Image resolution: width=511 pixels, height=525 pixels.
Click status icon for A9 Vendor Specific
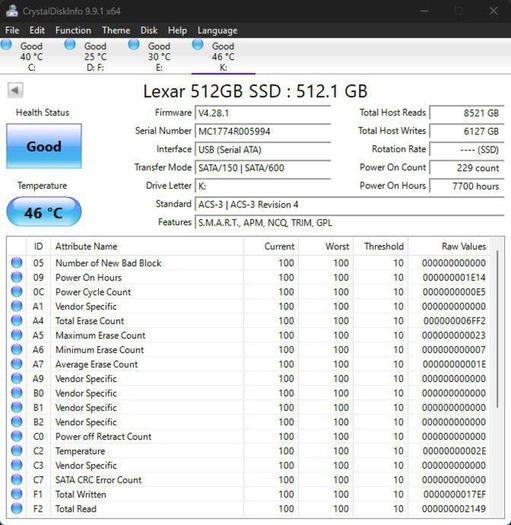[16, 378]
